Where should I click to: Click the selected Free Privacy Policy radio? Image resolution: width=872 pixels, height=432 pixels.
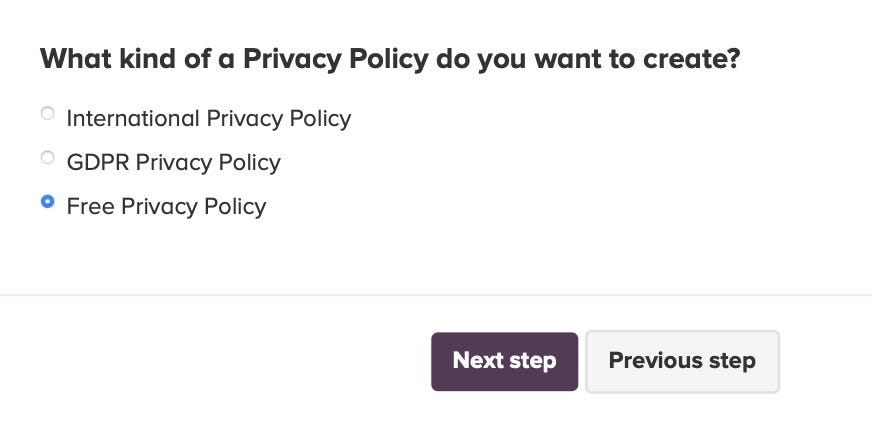48,201
